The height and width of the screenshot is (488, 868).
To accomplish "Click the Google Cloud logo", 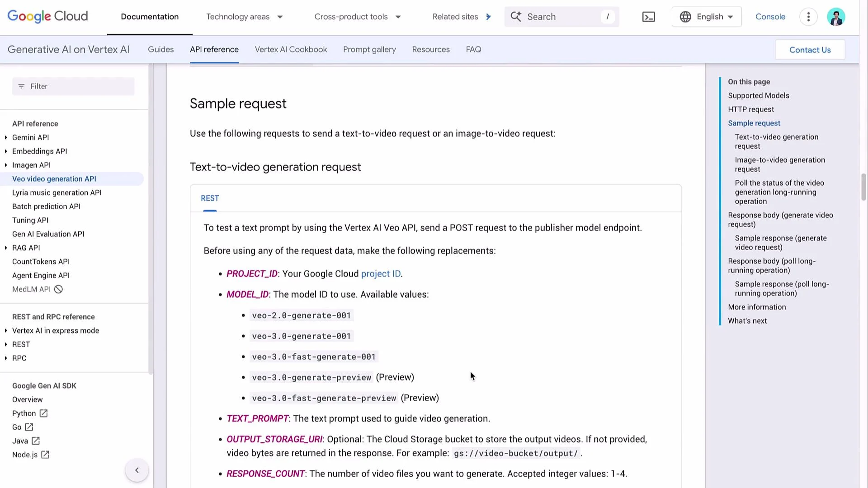I will [x=47, y=16].
